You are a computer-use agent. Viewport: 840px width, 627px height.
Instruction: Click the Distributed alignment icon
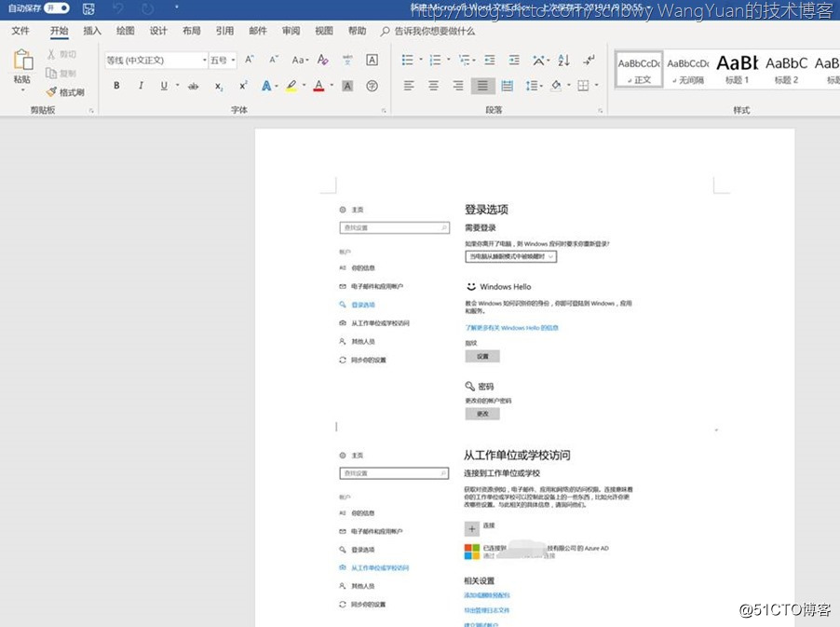pyautogui.click(x=508, y=86)
